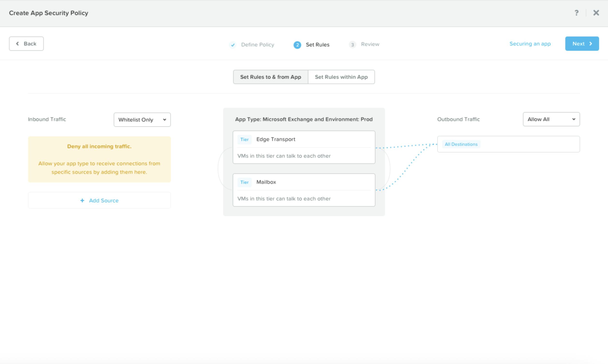Open the Inbound Traffic Whitelist Only dropdown
Image resolution: width=608 pixels, height=364 pixels.
point(142,120)
